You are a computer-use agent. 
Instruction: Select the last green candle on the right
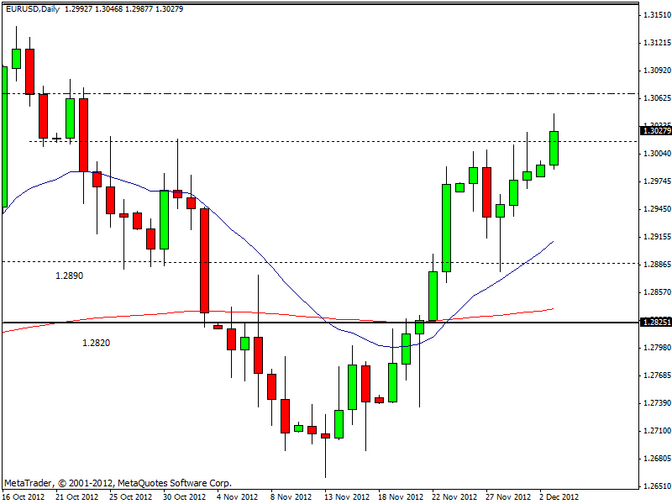(554, 148)
